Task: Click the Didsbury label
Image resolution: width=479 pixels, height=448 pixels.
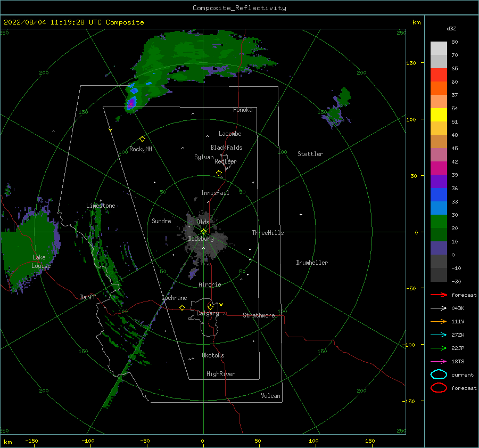Action: coord(201,239)
